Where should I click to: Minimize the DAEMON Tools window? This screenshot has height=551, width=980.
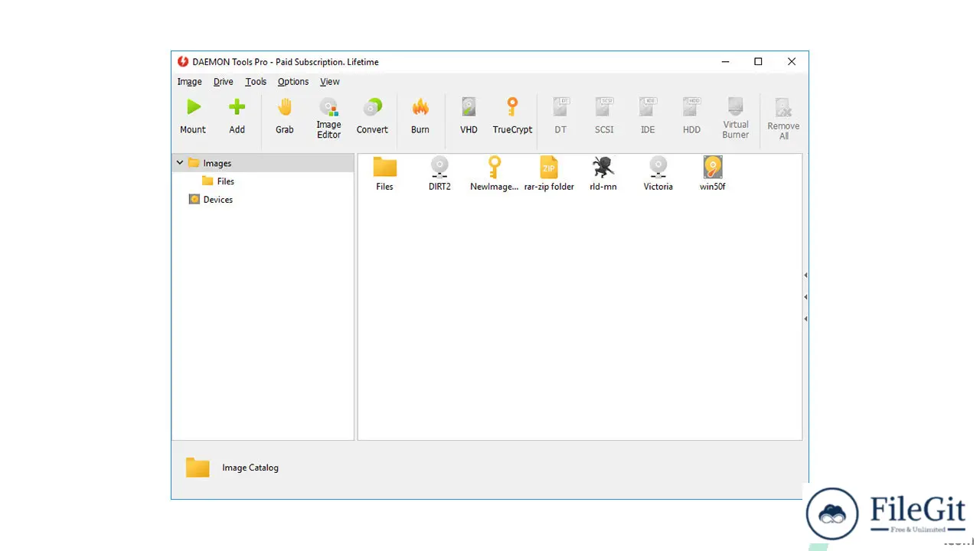tap(724, 62)
